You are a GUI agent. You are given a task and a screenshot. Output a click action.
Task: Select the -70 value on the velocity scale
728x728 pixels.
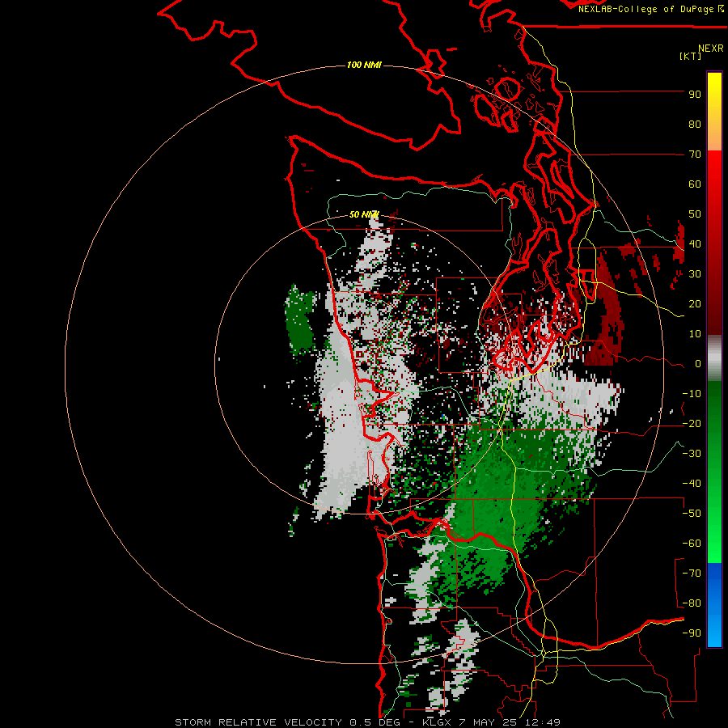[692, 574]
